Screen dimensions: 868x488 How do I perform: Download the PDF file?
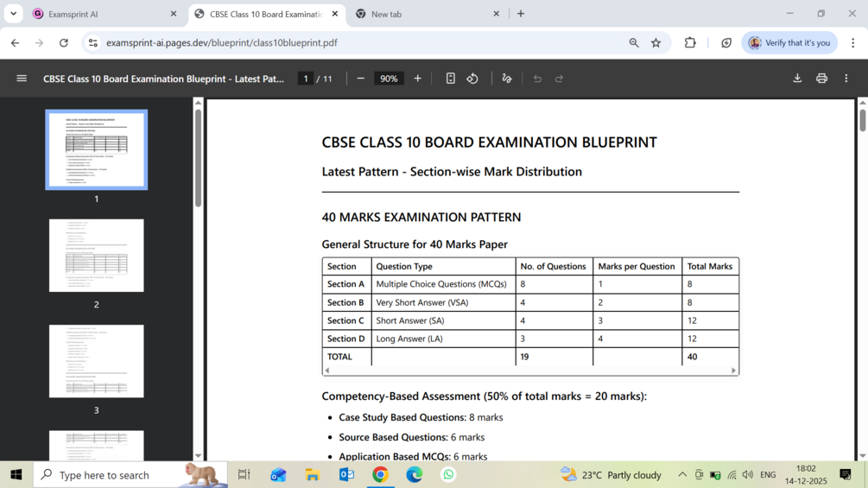click(797, 79)
